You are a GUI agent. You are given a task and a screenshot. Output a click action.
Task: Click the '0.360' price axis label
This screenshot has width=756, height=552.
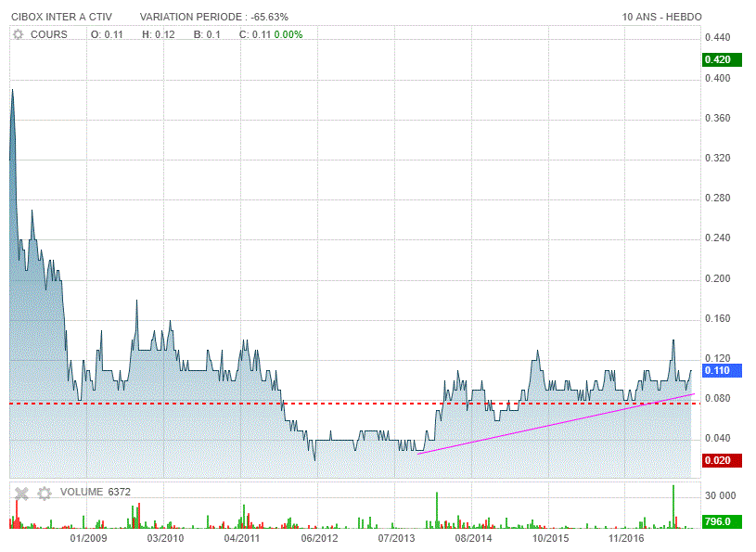point(717,119)
